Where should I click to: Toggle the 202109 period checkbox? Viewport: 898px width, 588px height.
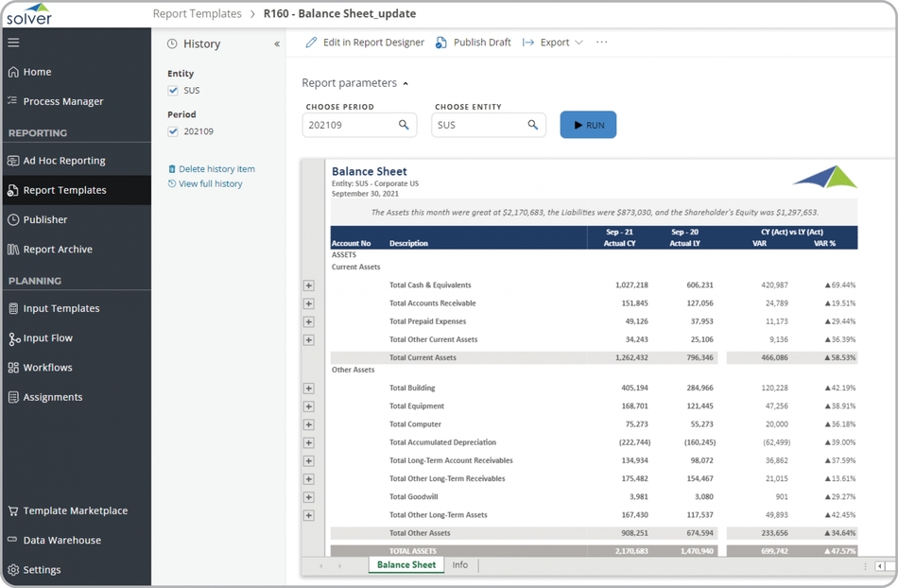173,131
